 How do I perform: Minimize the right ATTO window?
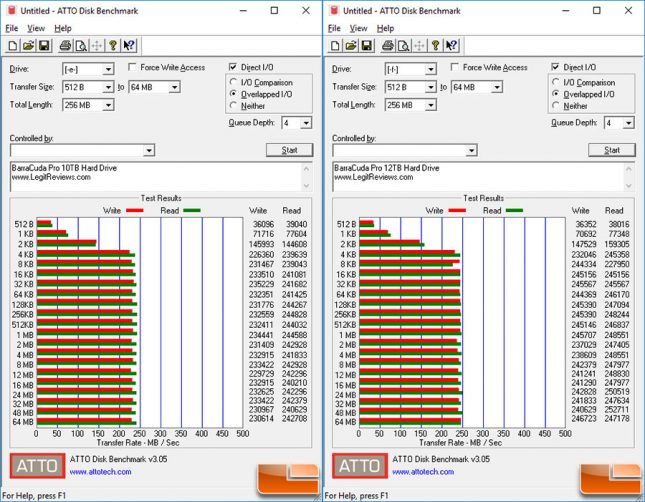coord(566,11)
